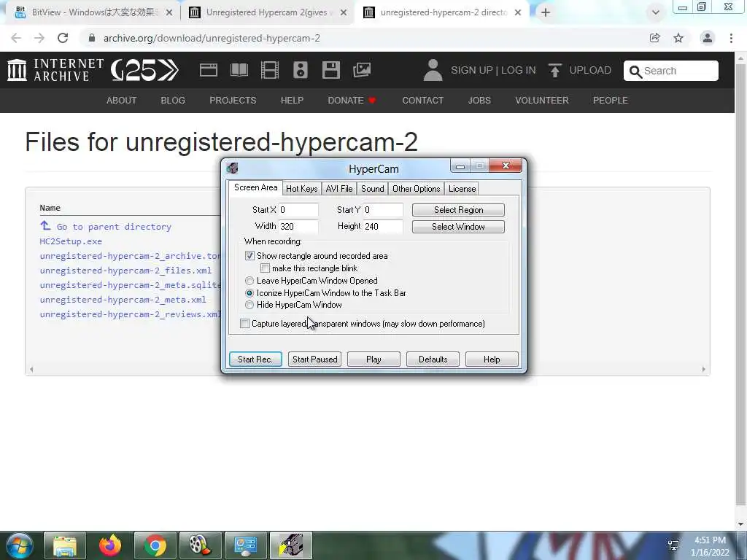Open the Internet Archive texts book icon
This screenshot has width=747, height=560.
click(239, 70)
